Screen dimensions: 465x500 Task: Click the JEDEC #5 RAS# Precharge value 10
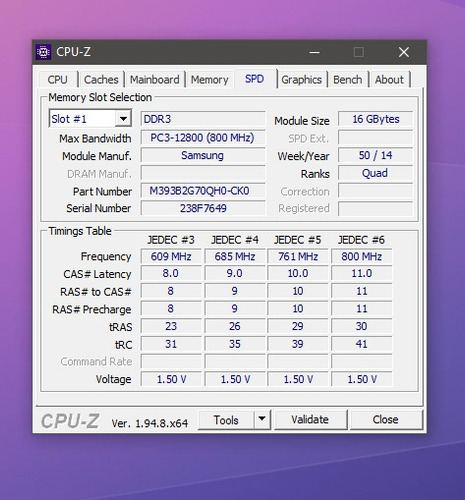coord(298,309)
